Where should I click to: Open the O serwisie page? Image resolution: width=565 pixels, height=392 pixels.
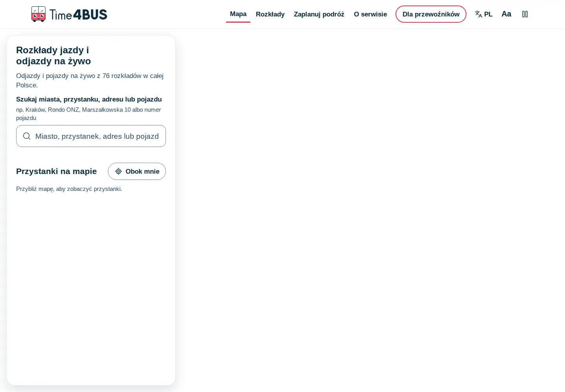click(370, 14)
